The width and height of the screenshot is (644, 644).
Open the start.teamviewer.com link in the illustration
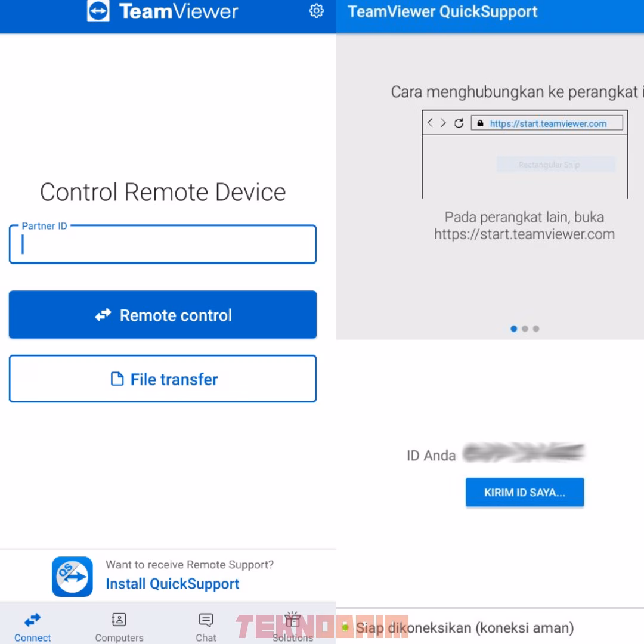point(548,123)
